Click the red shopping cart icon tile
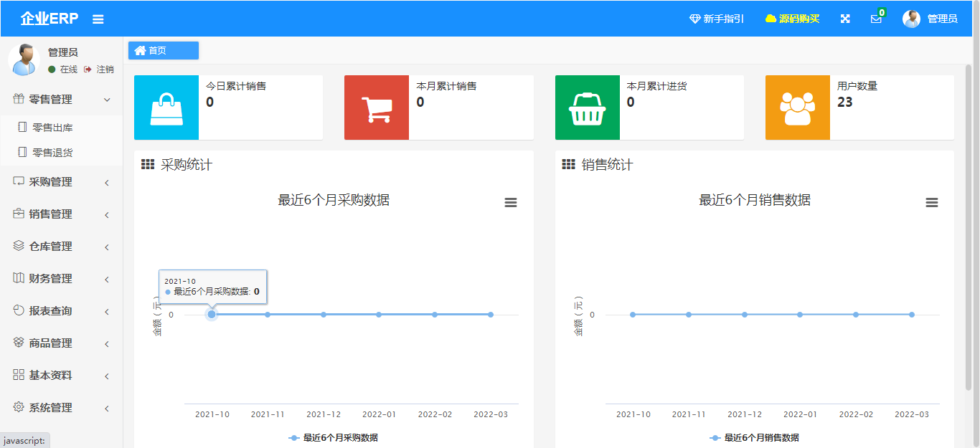 [377, 108]
